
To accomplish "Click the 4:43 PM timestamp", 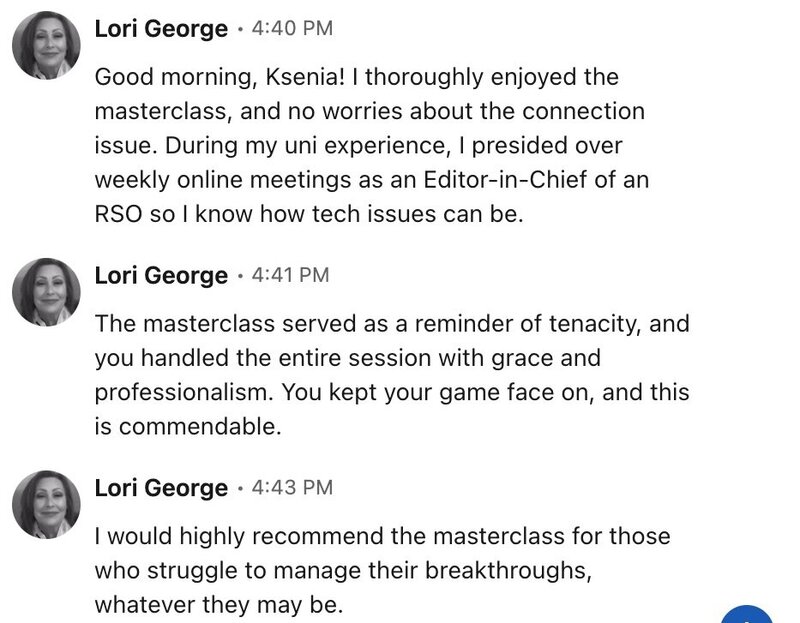I will coord(292,487).
